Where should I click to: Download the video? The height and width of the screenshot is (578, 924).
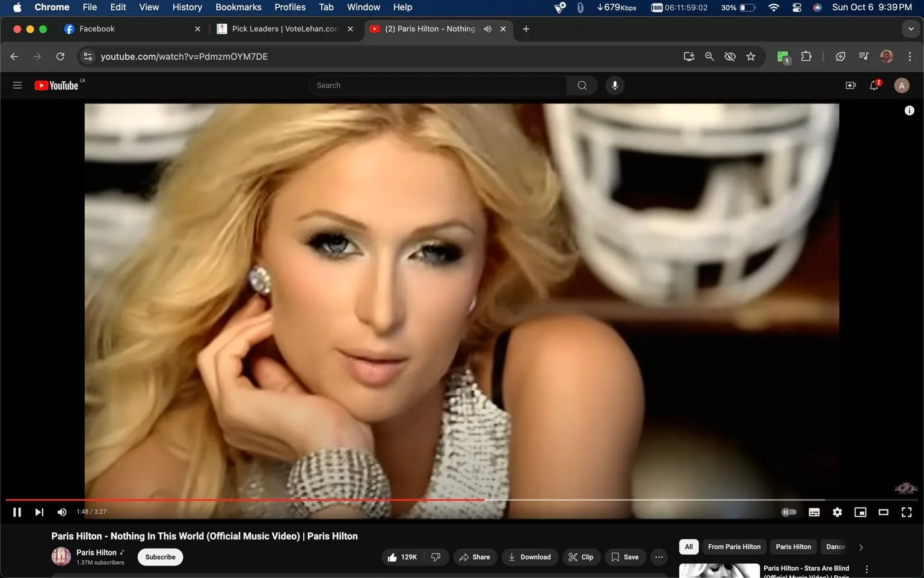[530, 557]
